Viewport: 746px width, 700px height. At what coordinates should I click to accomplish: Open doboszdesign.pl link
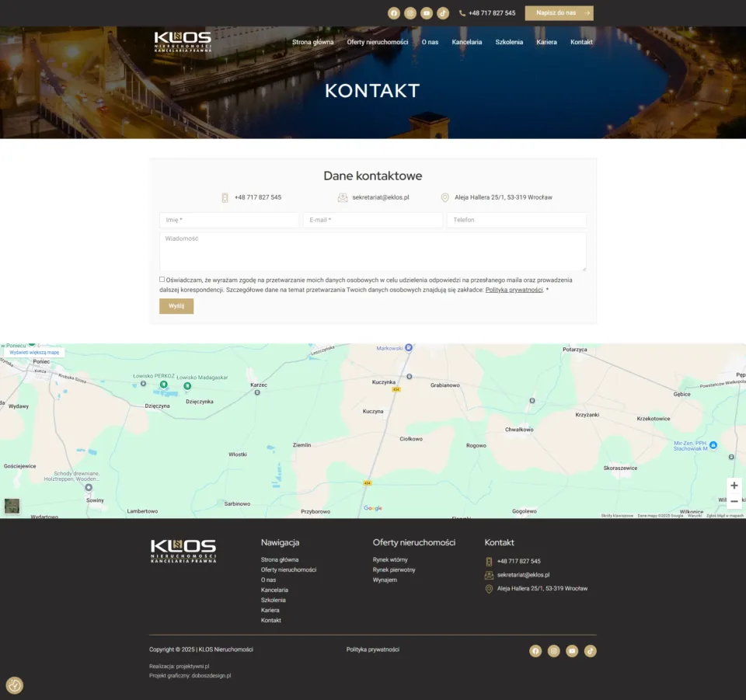coord(211,676)
